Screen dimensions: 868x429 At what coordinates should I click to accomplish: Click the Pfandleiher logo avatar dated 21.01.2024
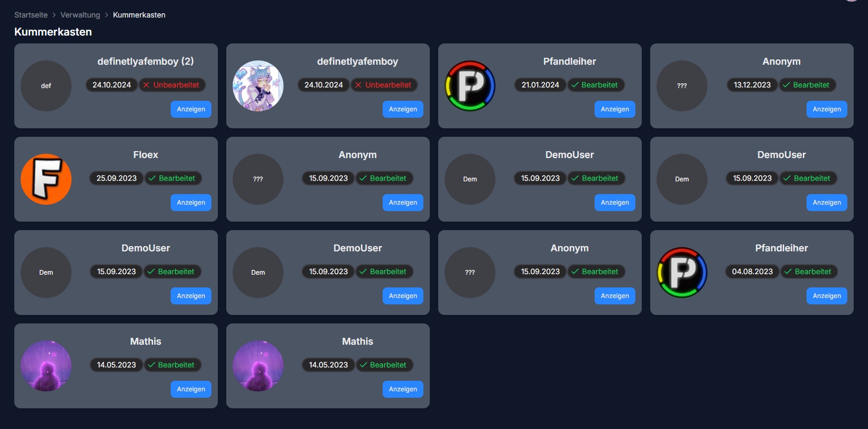click(470, 86)
